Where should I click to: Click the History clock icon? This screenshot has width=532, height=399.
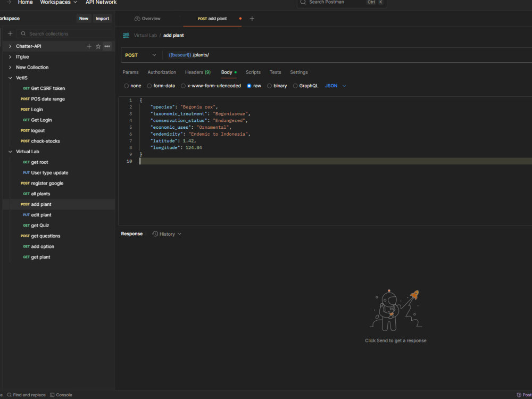point(155,234)
